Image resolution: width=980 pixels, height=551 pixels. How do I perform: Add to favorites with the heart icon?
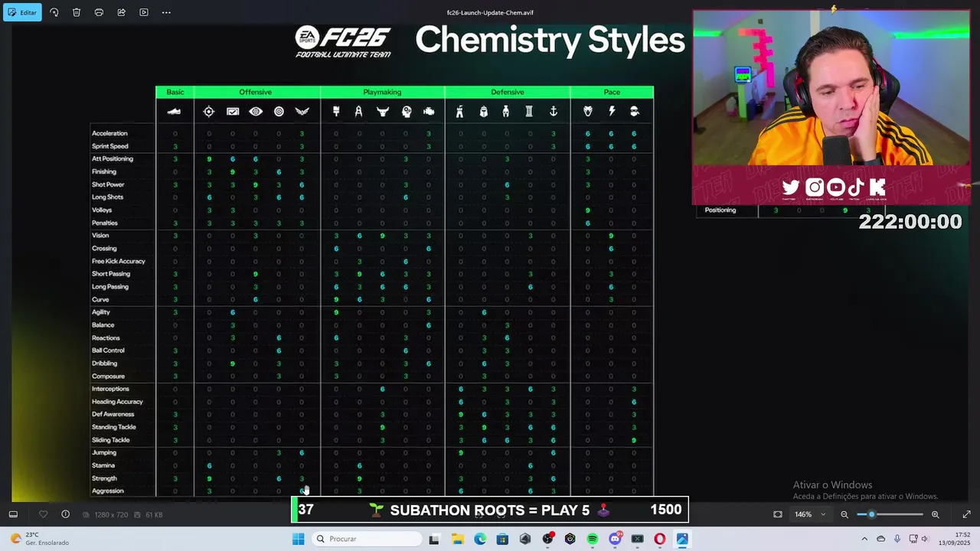43,514
